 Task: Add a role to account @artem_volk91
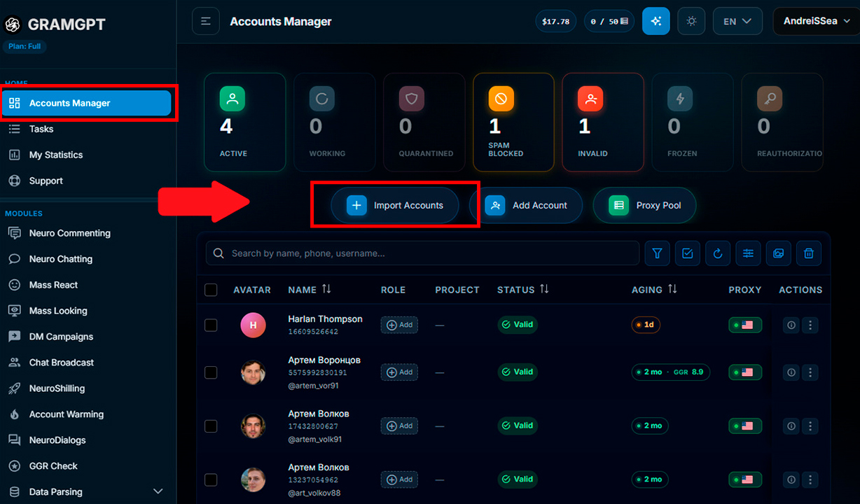tap(399, 426)
